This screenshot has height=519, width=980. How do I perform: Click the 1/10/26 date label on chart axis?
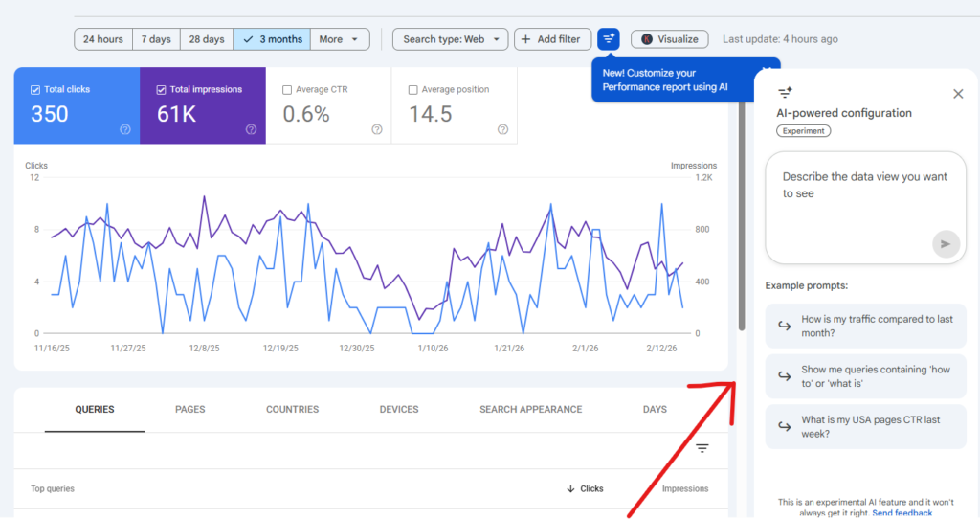pos(433,349)
